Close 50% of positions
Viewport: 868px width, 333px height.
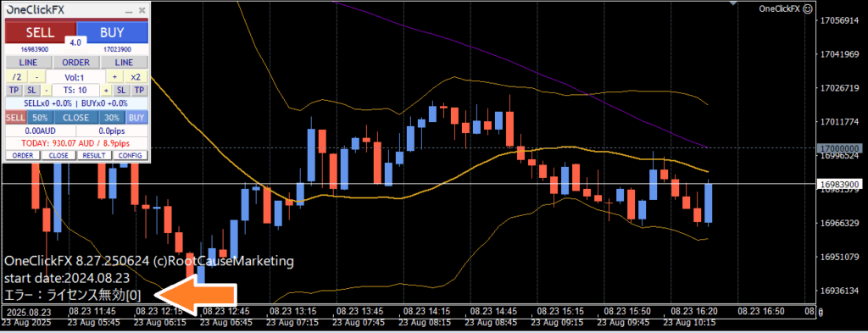39,117
